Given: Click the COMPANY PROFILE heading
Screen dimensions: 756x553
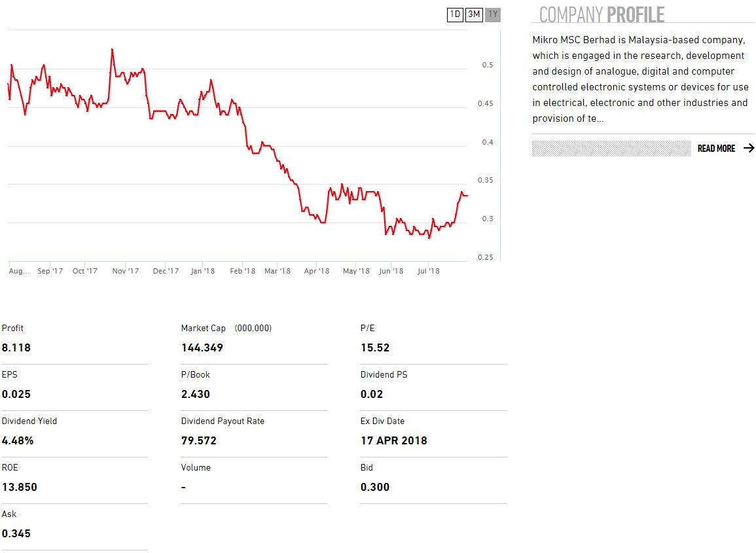Looking at the screenshot, I should (602, 14).
